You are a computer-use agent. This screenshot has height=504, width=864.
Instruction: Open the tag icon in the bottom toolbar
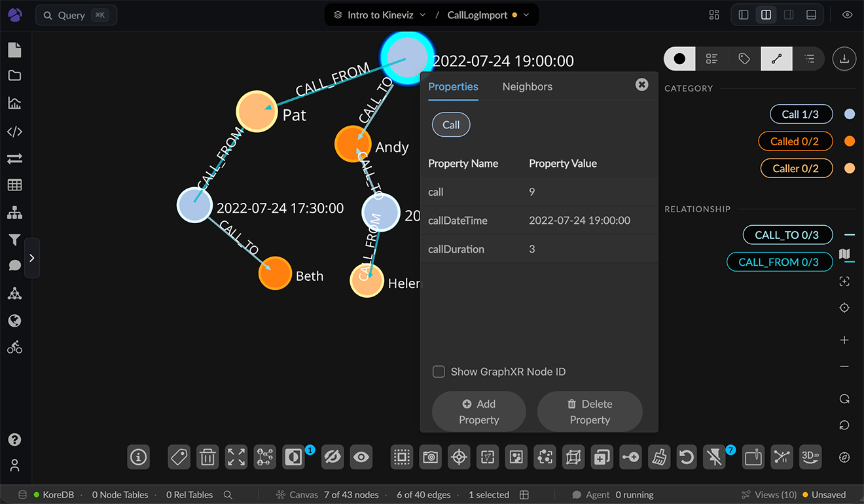(x=179, y=457)
